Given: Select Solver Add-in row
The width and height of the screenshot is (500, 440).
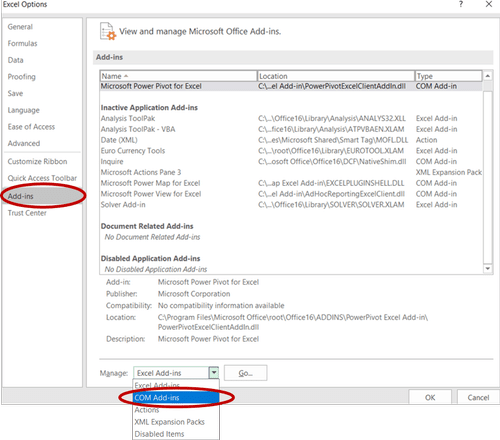Looking at the screenshot, I should click(291, 205).
